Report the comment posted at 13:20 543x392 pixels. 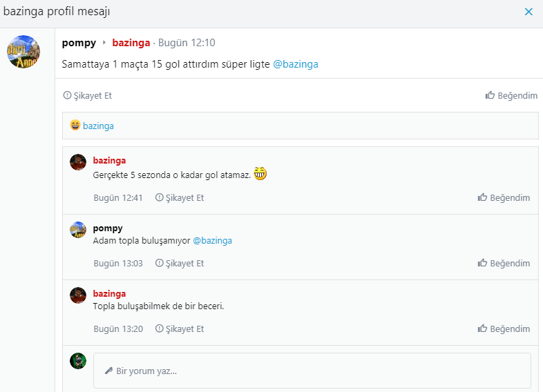pos(180,329)
